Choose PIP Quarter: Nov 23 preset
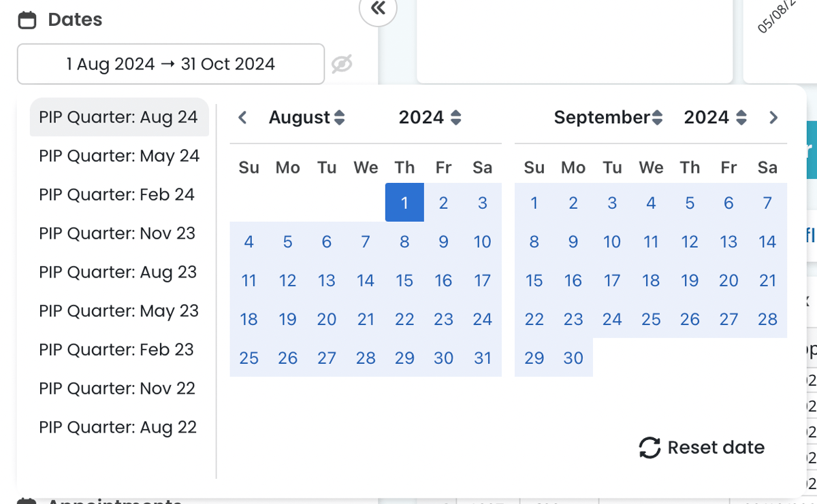Screen dimensions: 817x504 pos(117,233)
